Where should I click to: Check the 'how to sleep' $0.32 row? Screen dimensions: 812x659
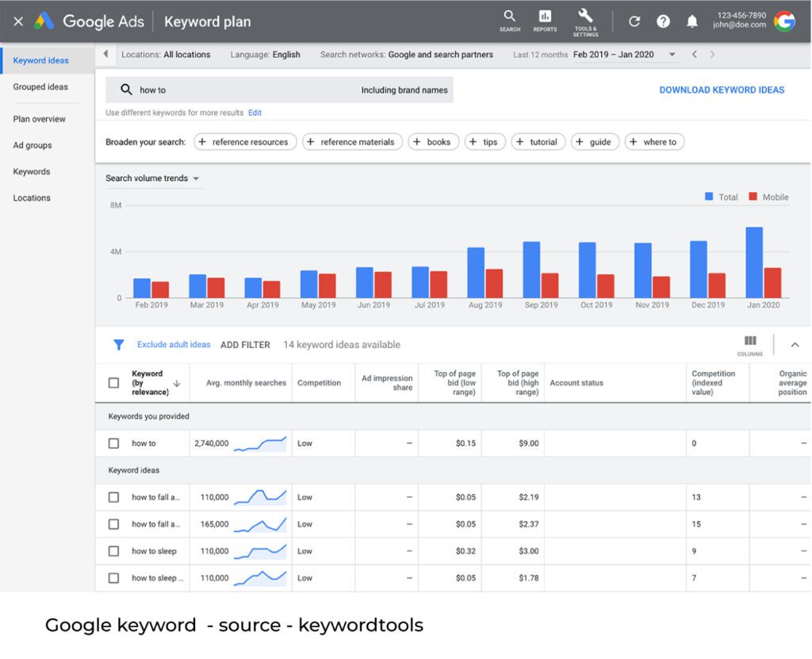114,551
